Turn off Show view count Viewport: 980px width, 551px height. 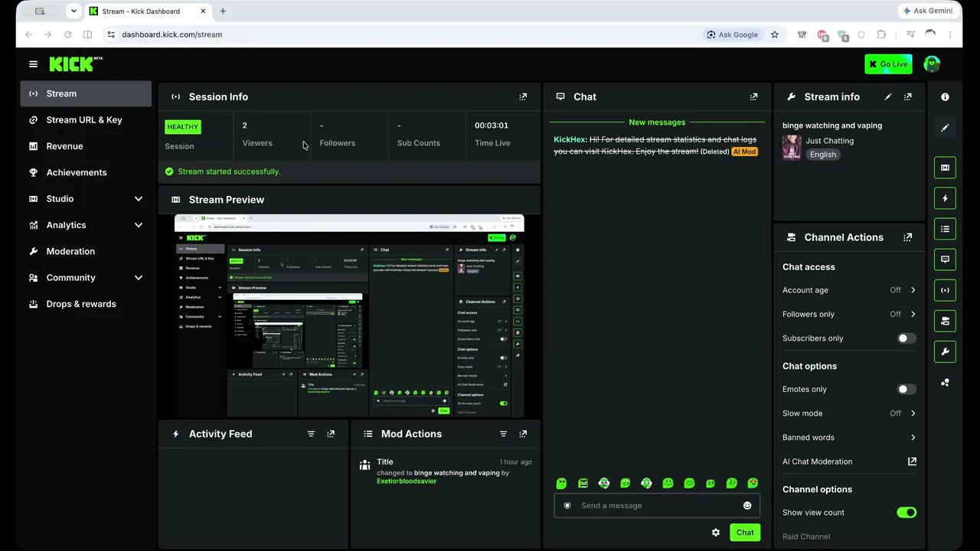click(x=906, y=513)
